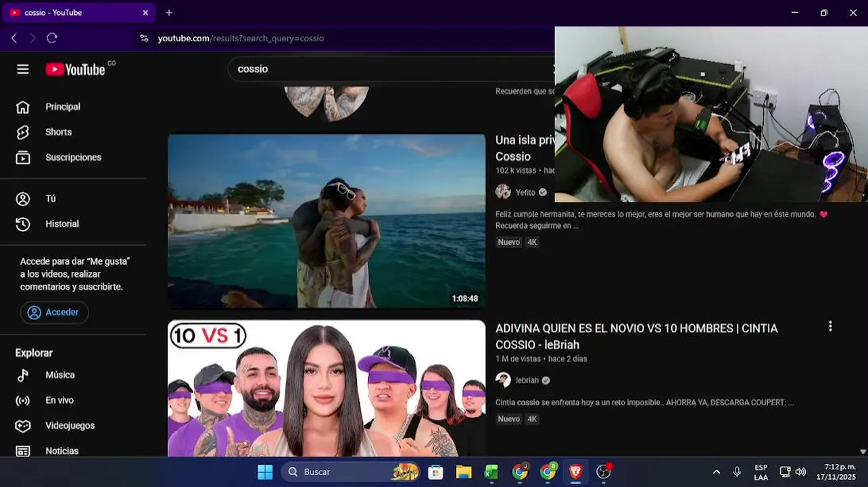Screen dimensions: 868x487
Task: Reload the YouTube page
Action: click(52, 39)
